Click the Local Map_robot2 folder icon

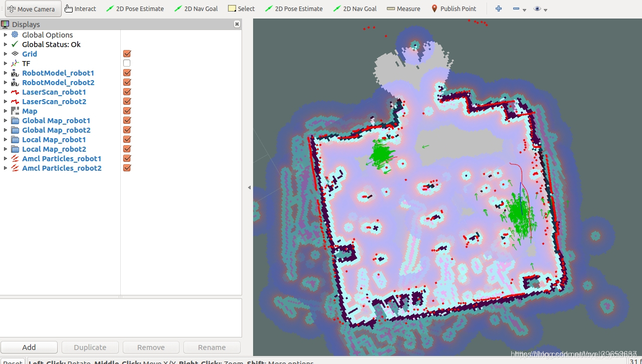pos(15,149)
